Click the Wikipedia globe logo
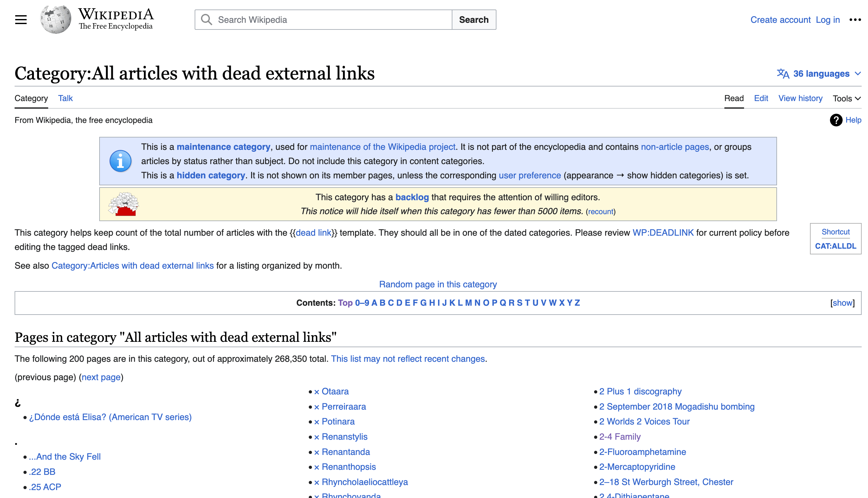This screenshot has height=498, width=868. [56, 20]
